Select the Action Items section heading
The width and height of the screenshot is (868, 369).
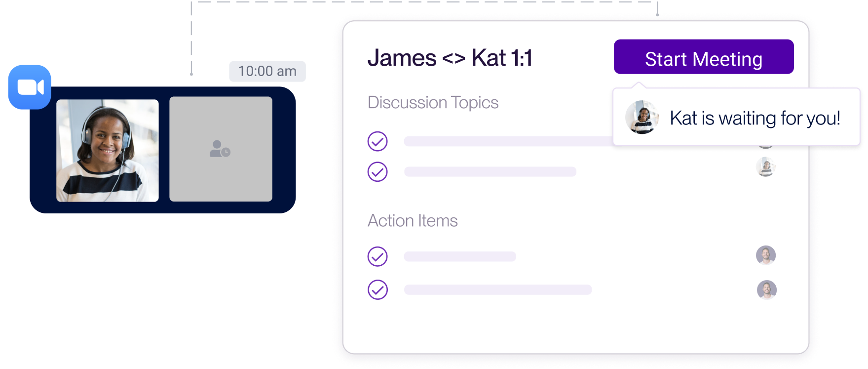pos(413,220)
